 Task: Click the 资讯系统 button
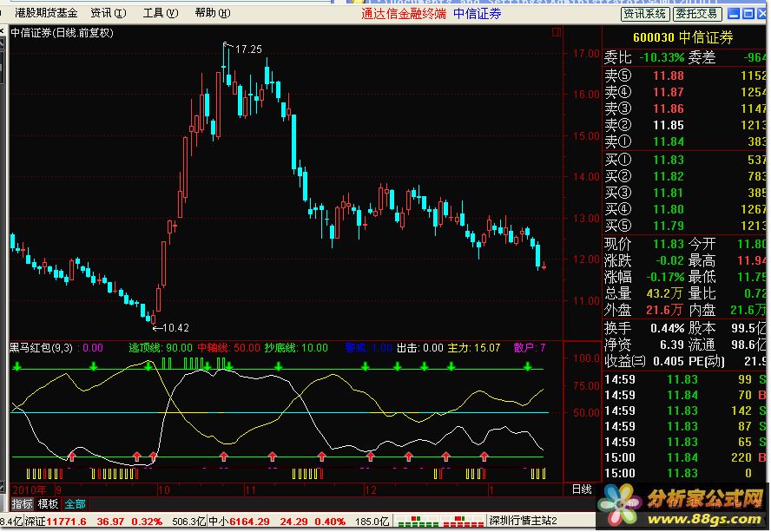[644, 14]
